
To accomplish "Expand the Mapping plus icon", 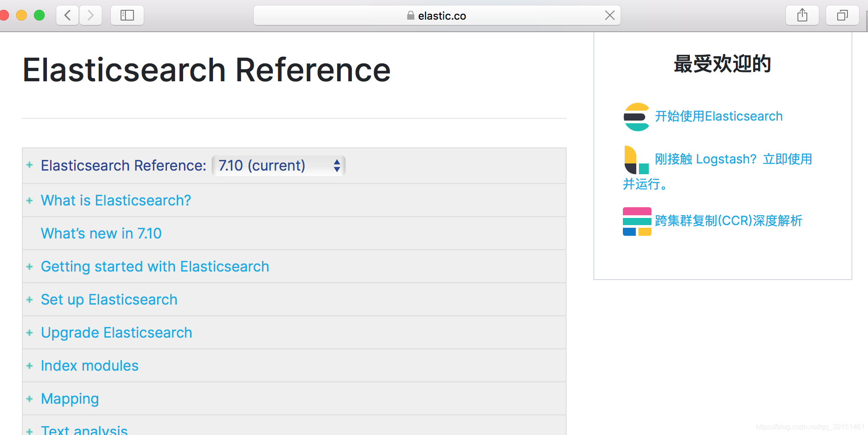I will click(29, 399).
